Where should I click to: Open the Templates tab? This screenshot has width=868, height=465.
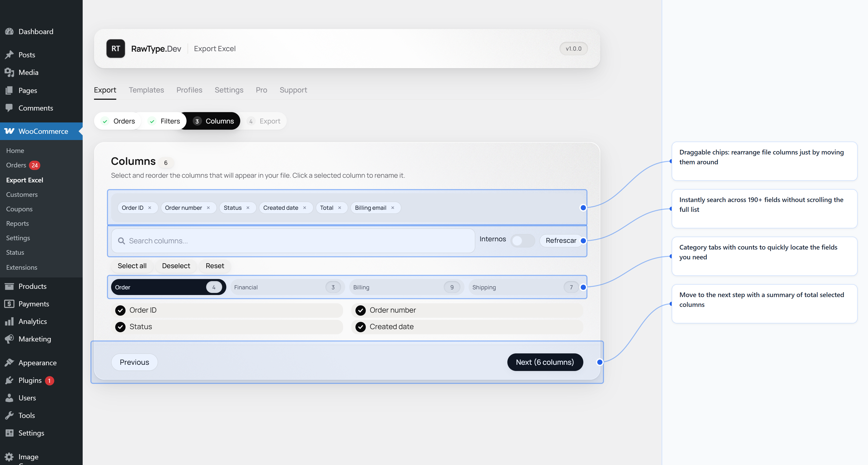146,90
